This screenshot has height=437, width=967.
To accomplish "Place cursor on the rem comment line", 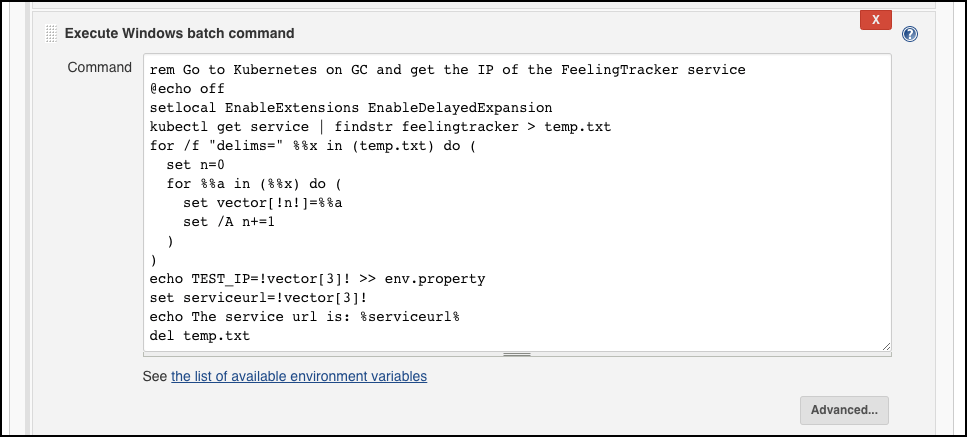I will (x=448, y=70).
